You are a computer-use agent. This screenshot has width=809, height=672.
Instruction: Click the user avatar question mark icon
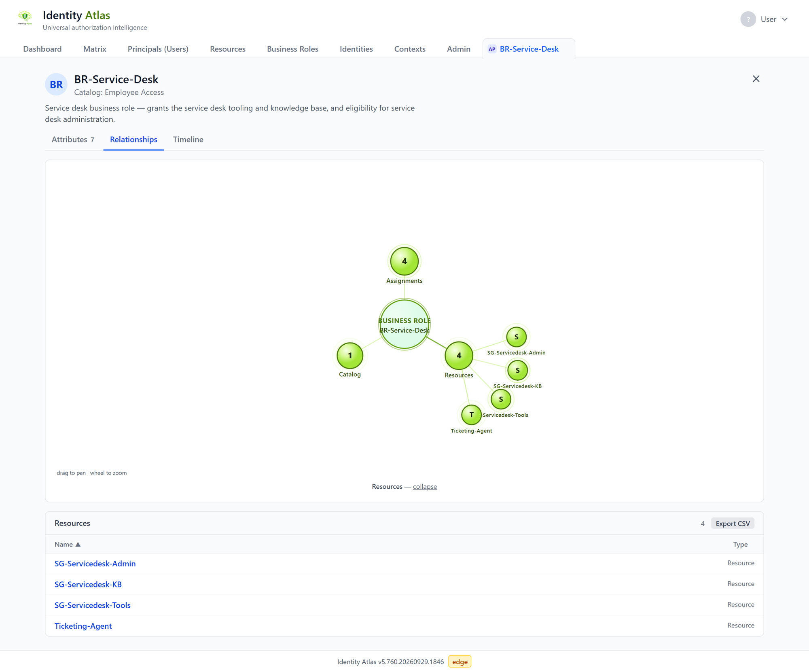click(x=748, y=19)
